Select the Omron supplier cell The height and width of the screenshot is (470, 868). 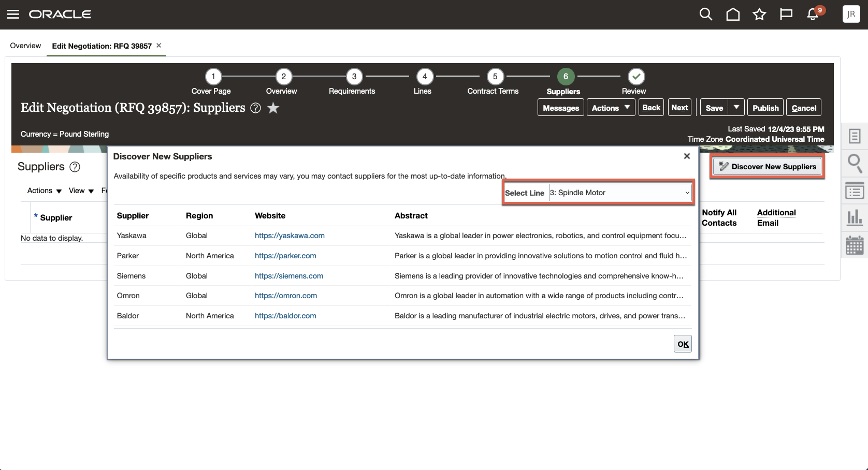coord(128,296)
